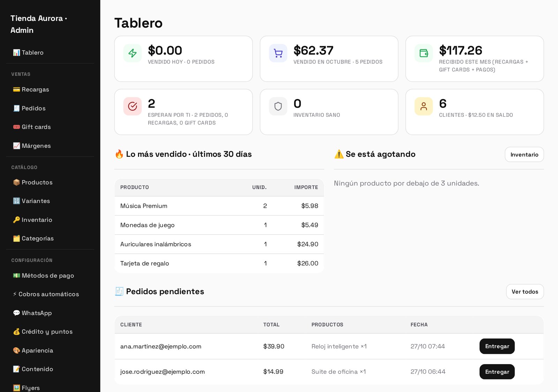Click the shopping cart icon on October sales card
The height and width of the screenshot is (392, 558).
278,53
